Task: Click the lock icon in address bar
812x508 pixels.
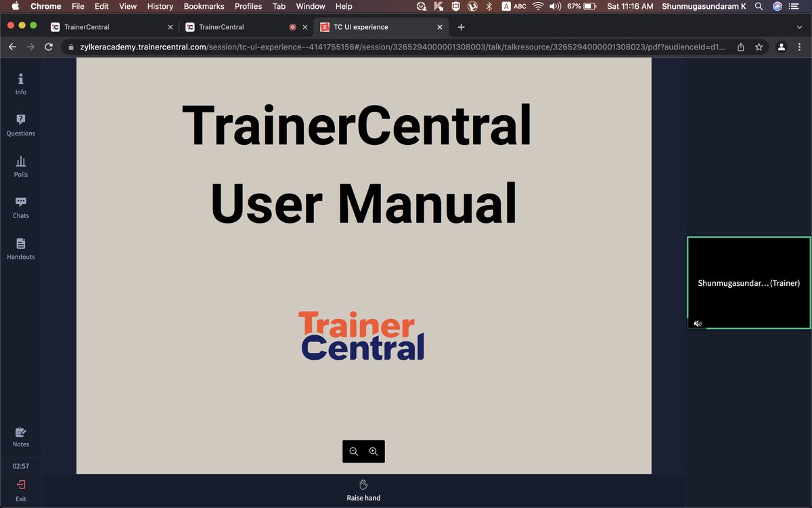Action: 72,47
